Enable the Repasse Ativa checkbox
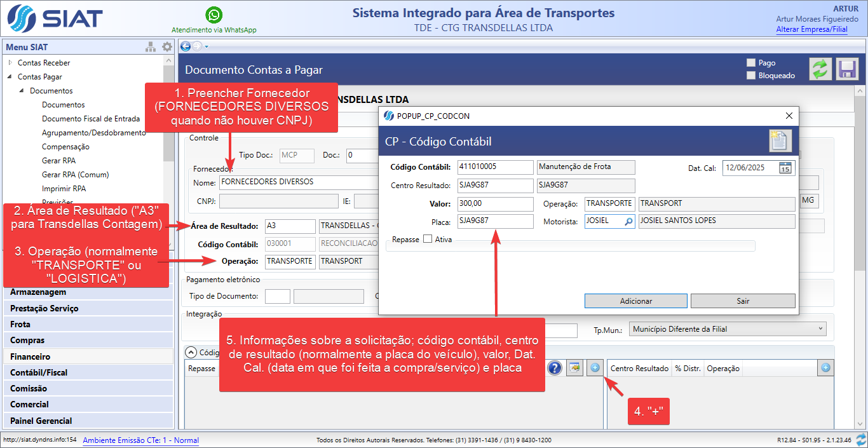Image resolution: width=868 pixels, height=448 pixels. point(427,240)
